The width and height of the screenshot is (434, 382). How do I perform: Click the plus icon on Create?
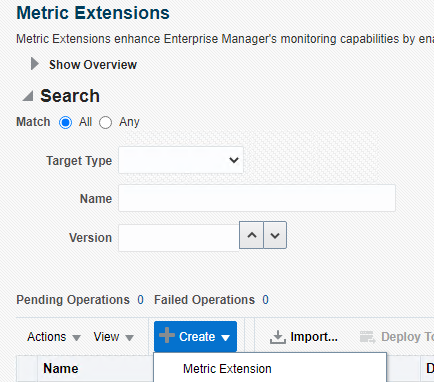[167, 335]
